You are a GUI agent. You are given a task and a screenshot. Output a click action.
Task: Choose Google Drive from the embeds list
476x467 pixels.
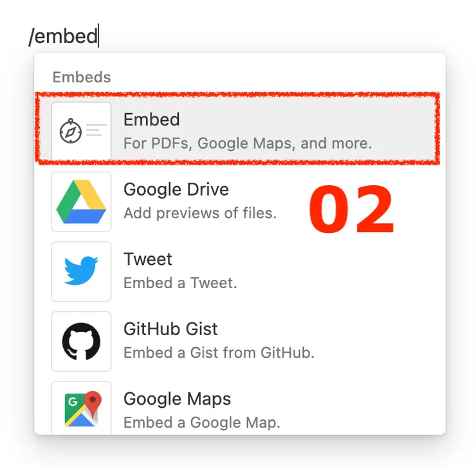[x=176, y=190]
